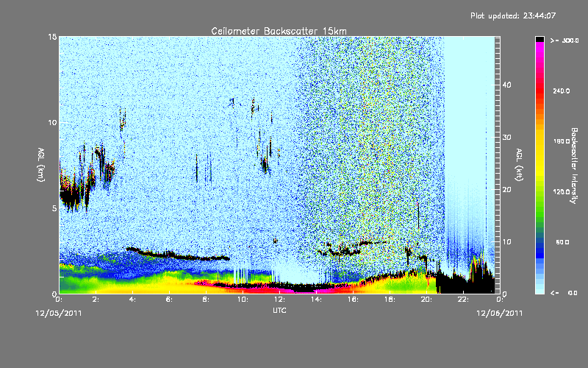This screenshot has height=368, width=588.
Task: Click the 4: hour tick label
Action: 133,300
